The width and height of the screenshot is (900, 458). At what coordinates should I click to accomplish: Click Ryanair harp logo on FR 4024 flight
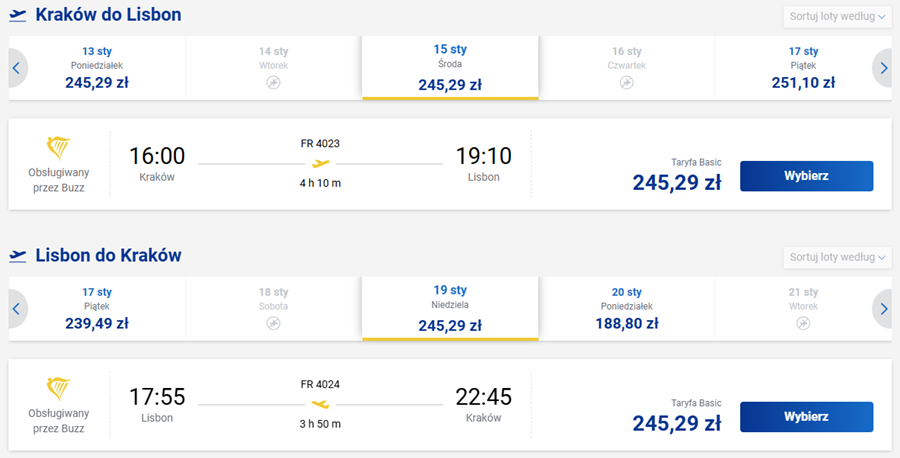click(x=58, y=389)
